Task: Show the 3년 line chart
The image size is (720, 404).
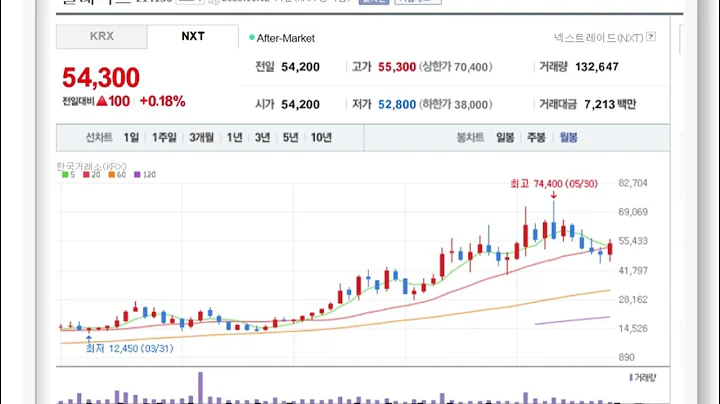Action: click(262, 137)
